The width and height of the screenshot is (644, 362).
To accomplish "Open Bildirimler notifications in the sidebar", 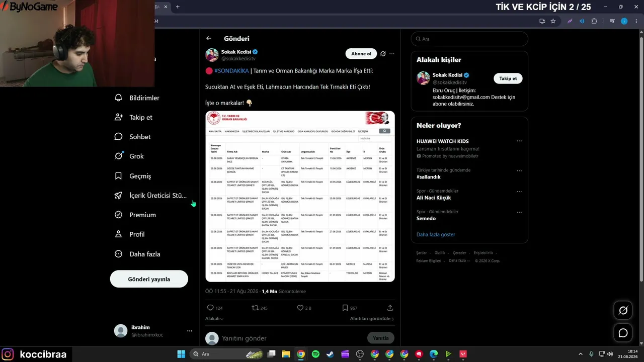I will 137,98.
